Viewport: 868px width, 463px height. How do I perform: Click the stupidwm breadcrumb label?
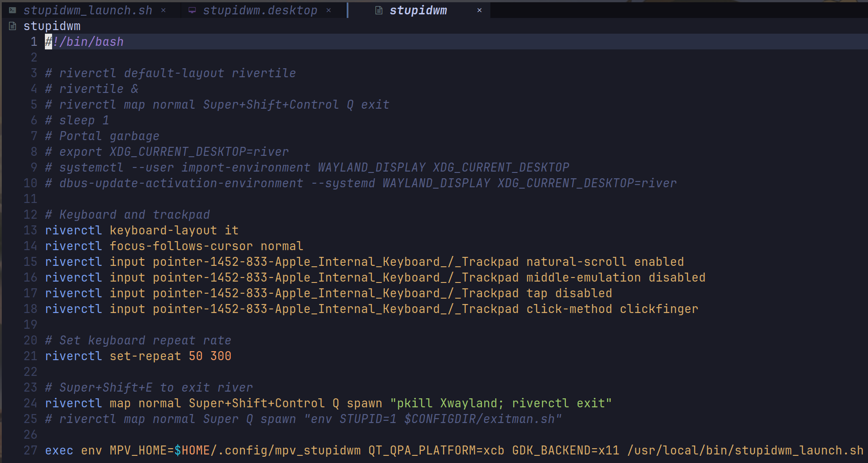(52, 26)
